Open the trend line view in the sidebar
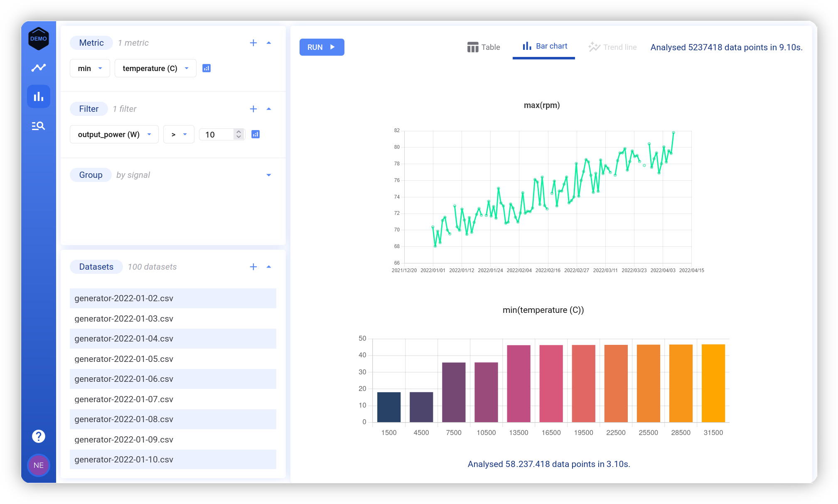 (x=38, y=67)
